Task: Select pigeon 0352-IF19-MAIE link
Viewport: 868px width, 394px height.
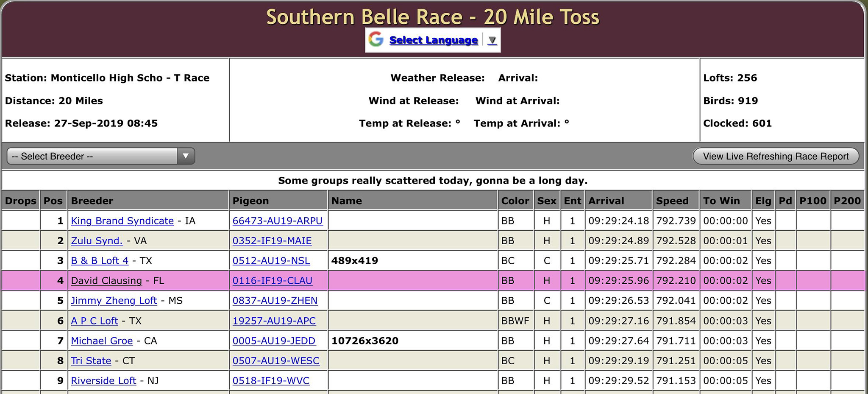Action: [x=272, y=241]
